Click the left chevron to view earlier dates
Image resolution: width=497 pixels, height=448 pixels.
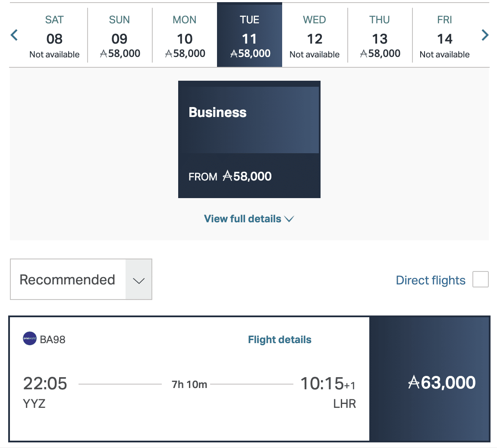click(14, 35)
